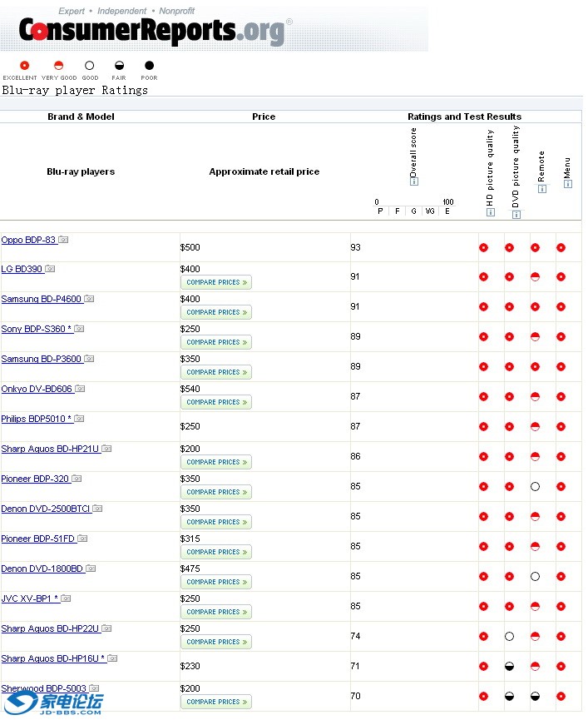The width and height of the screenshot is (588, 720).
Task: Click the Very Good rating legend symbol
Action: [59, 66]
